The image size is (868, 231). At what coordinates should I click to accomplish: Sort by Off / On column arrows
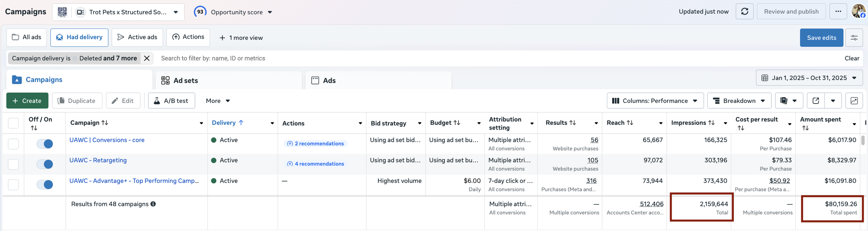point(34,128)
